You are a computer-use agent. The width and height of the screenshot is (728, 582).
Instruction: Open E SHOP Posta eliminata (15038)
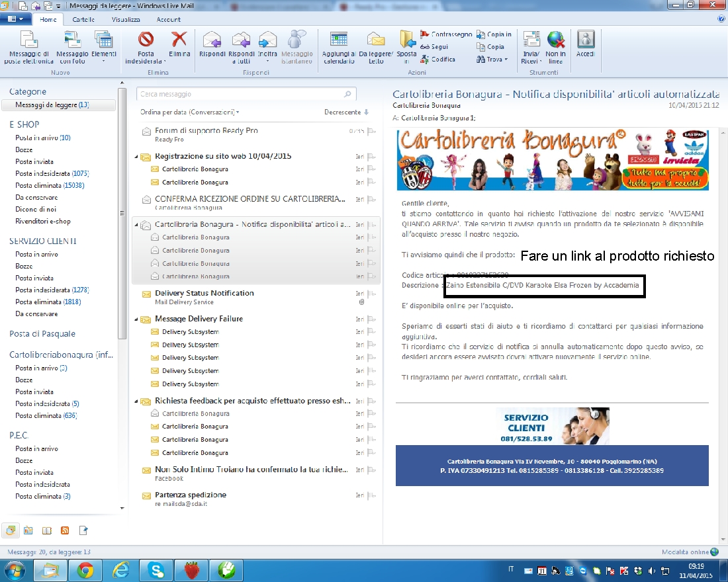pyautogui.click(x=50, y=185)
